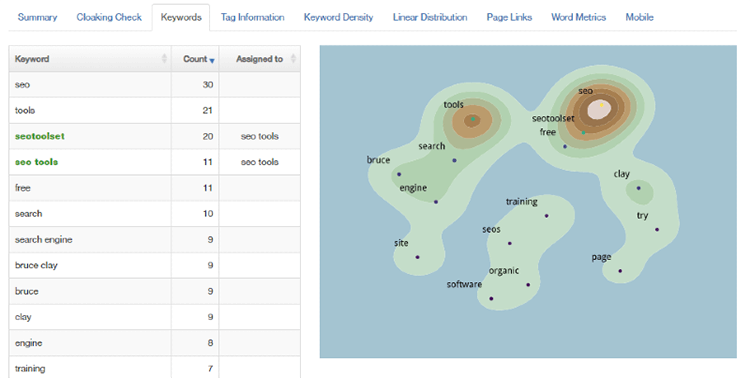This screenshot has height=378, width=750.
Task: Open the Linear Distribution tab
Action: click(430, 17)
